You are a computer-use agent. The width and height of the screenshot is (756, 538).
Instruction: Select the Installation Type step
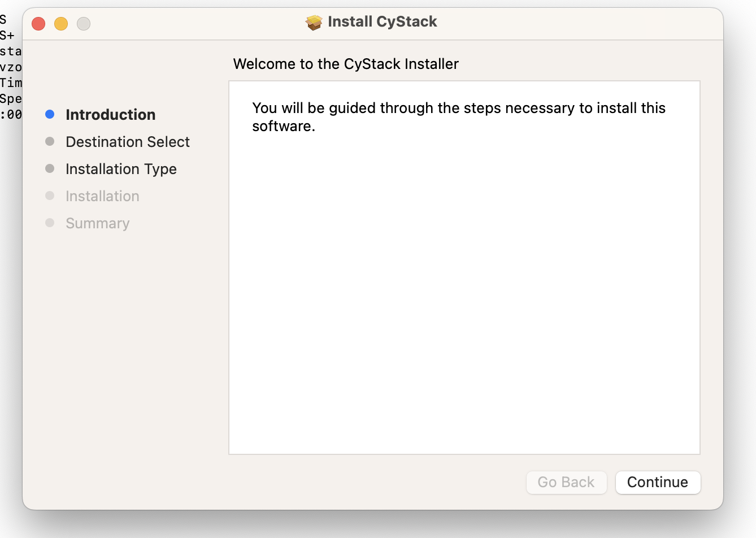point(121,169)
